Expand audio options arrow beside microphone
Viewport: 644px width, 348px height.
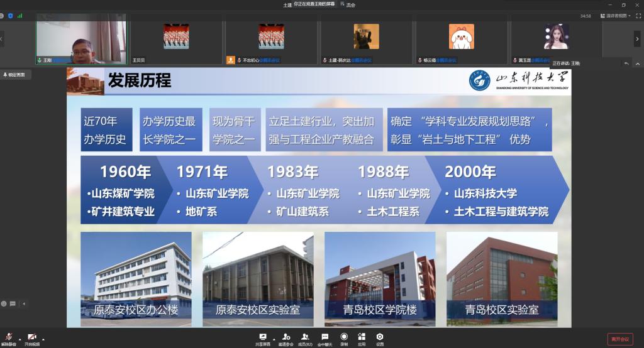[x=19, y=338]
